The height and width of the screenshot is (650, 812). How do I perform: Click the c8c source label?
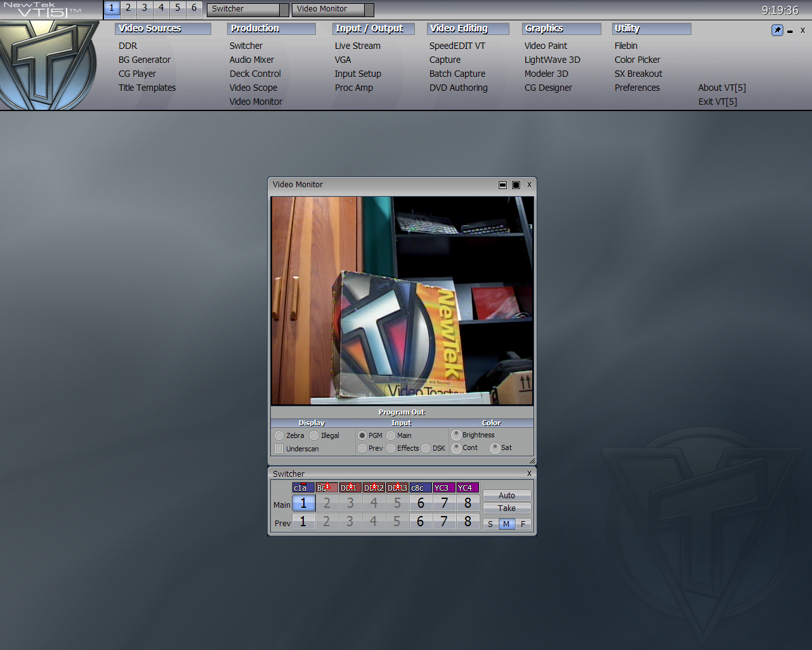point(421,487)
